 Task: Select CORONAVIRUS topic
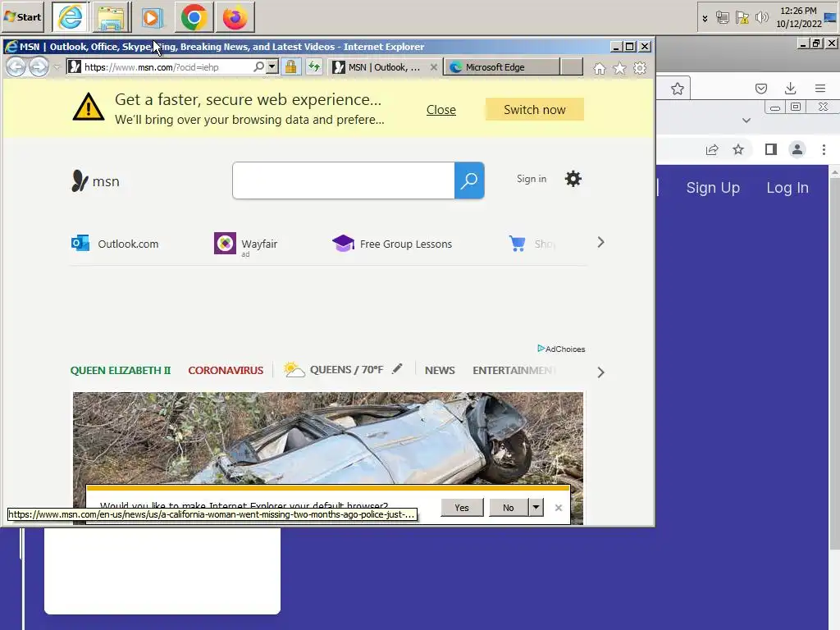pyautogui.click(x=226, y=370)
